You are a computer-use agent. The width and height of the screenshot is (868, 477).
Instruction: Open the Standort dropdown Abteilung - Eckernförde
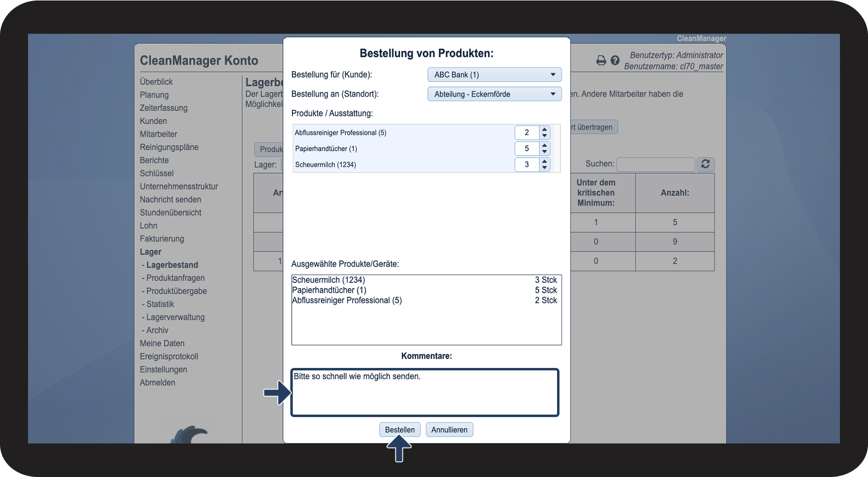click(x=495, y=94)
